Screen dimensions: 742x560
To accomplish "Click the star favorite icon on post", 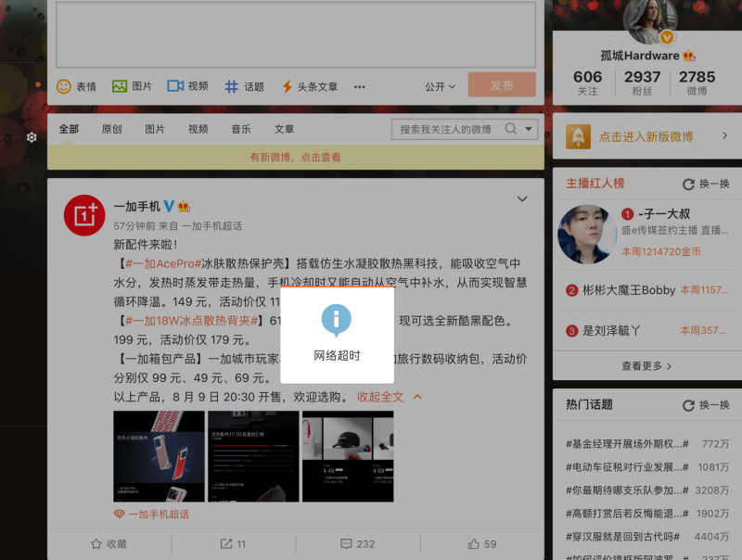I will [x=96, y=544].
